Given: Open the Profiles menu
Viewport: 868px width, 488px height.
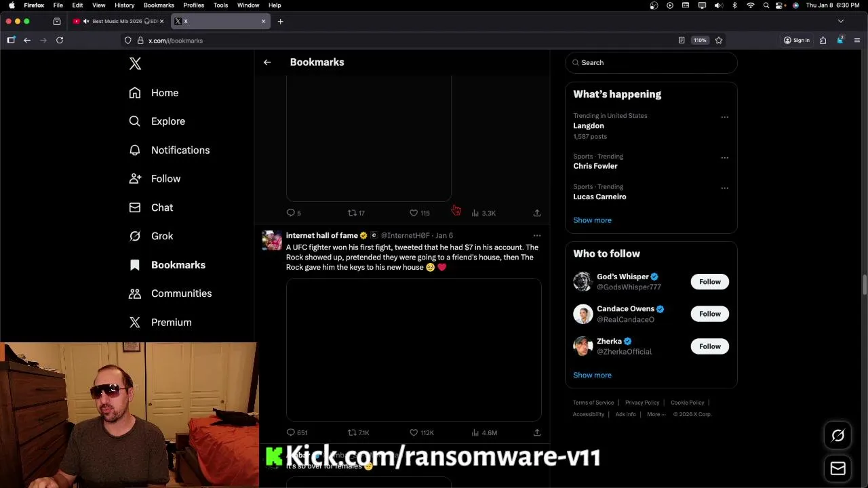Looking at the screenshot, I should coord(193,5).
